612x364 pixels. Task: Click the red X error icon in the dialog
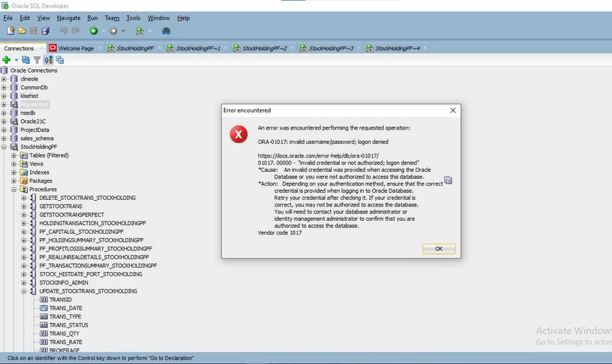click(238, 135)
